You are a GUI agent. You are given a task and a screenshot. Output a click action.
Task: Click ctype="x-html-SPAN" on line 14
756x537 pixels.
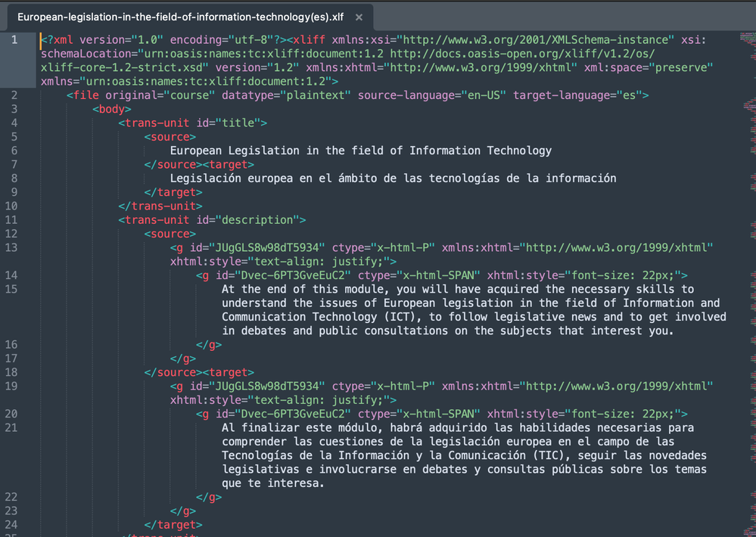tap(419, 275)
